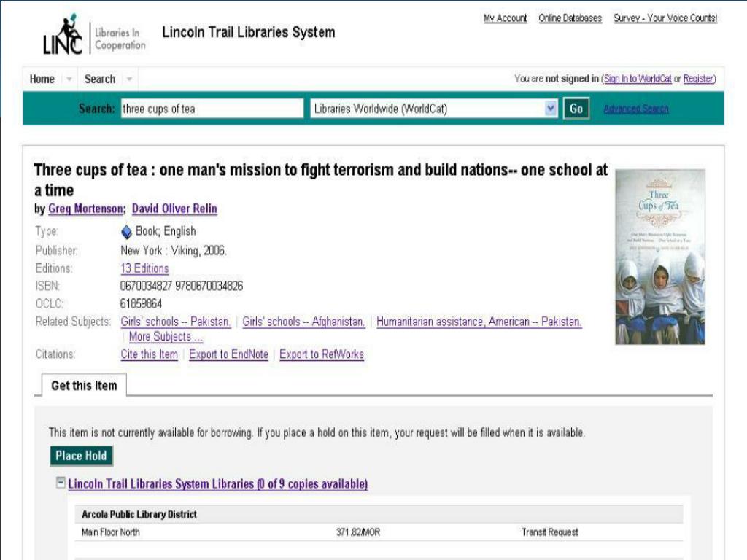Click the Place Hold button
747x560 pixels.
point(82,456)
